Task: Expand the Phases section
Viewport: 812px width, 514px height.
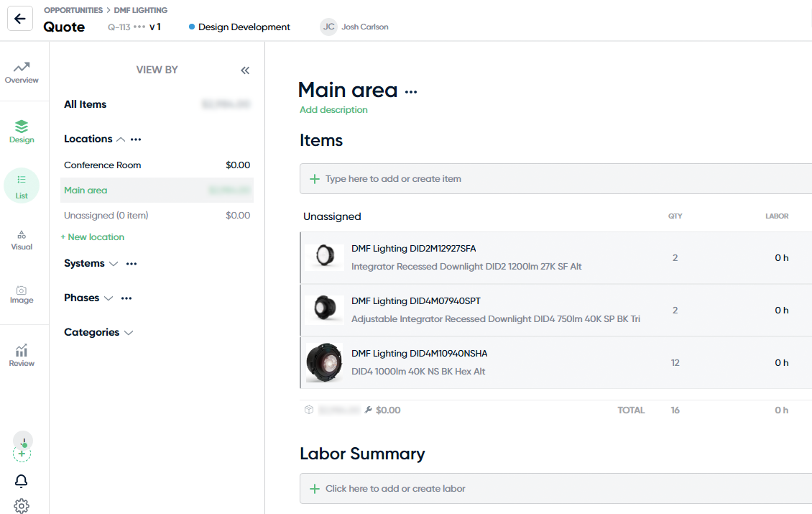Action: (x=109, y=298)
